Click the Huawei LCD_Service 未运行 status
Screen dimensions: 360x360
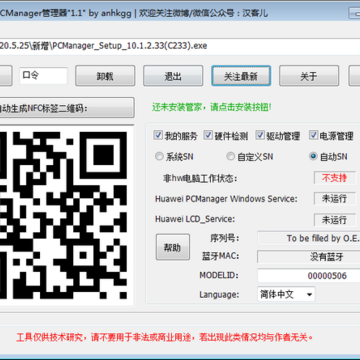coord(335,220)
